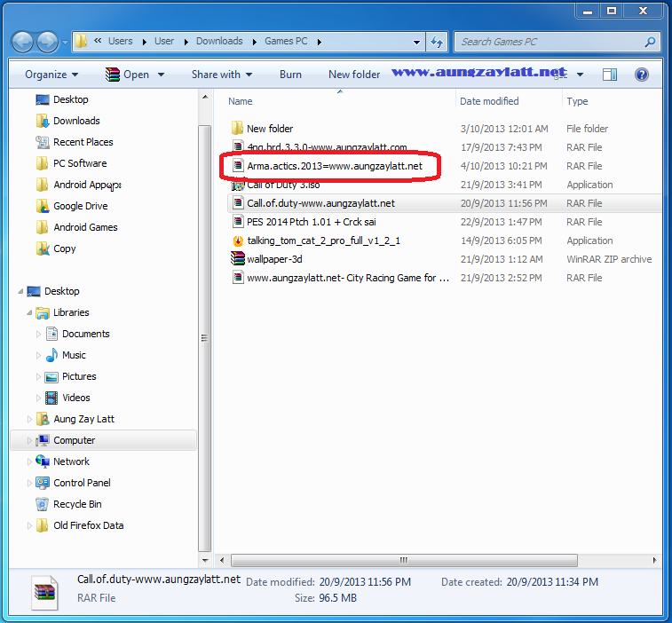Image resolution: width=672 pixels, height=623 pixels.
Task: Click the Music library icon
Action: click(51, 355)
